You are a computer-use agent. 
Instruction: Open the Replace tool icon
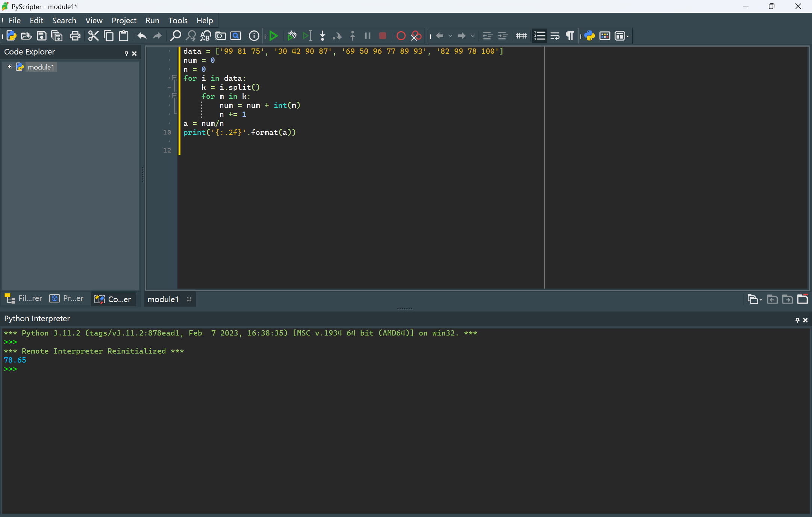206,36
